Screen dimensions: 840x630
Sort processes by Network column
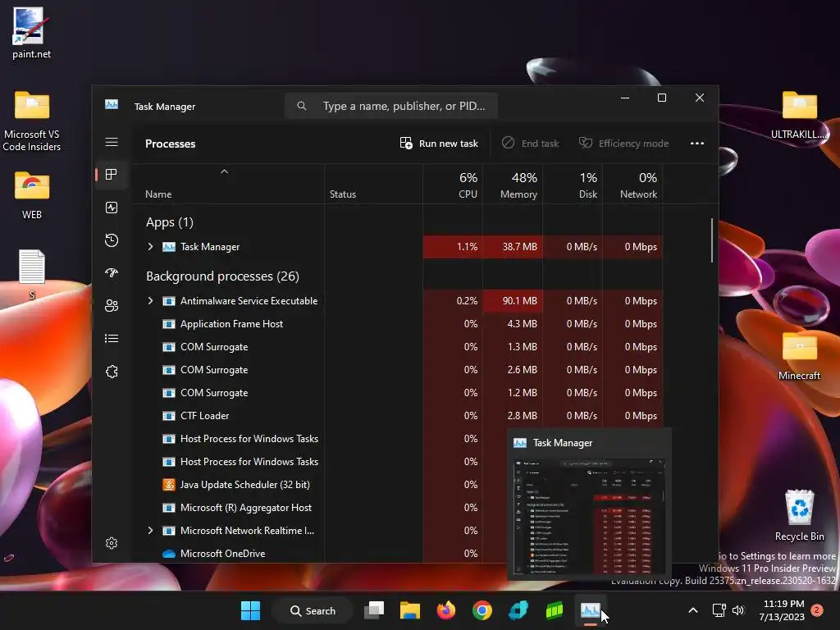tap(632, 185)
